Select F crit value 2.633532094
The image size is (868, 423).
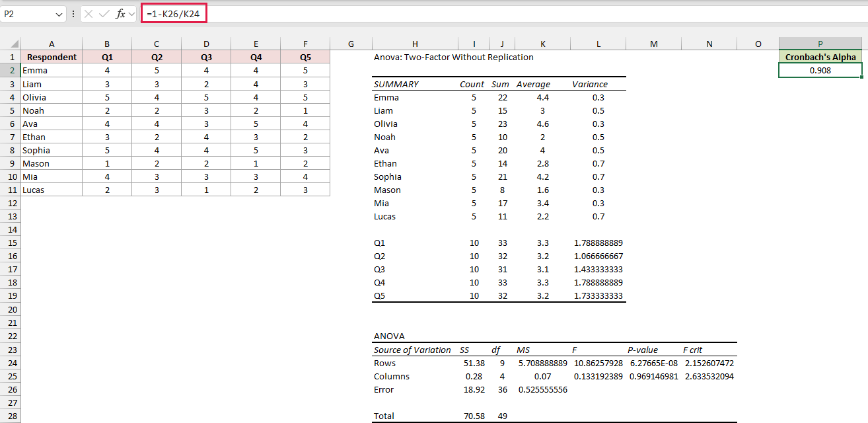[709, 376]
